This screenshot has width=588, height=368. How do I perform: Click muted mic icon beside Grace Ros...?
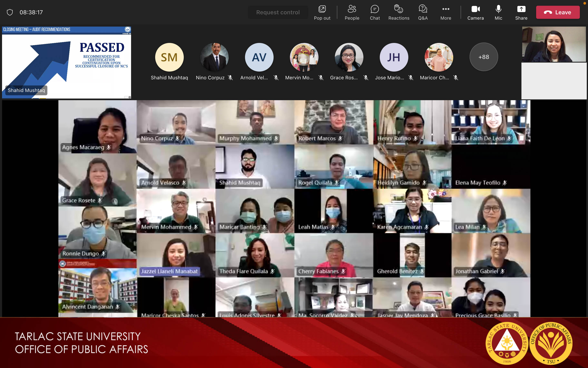[x=366, y=78]
